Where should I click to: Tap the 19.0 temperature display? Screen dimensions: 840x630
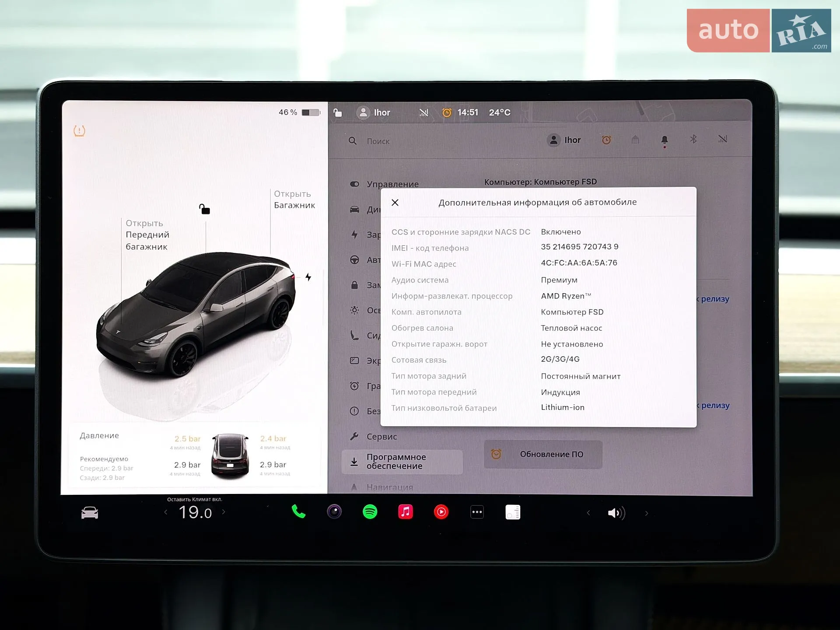click(x=195, y=512)
